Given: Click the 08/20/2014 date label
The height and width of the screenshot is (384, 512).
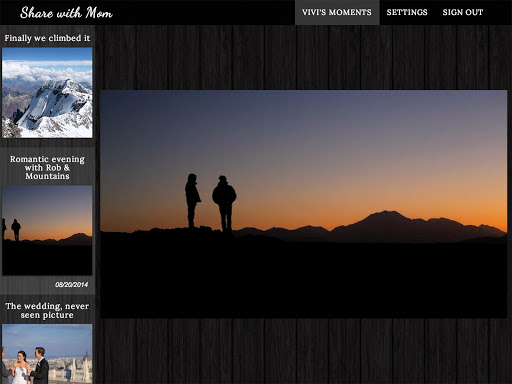Looking at the screenshot, I should 71,284.
